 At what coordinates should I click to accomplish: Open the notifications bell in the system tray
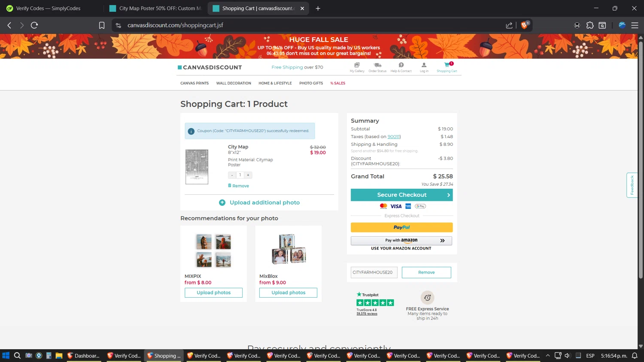click(x=635, y=356)
